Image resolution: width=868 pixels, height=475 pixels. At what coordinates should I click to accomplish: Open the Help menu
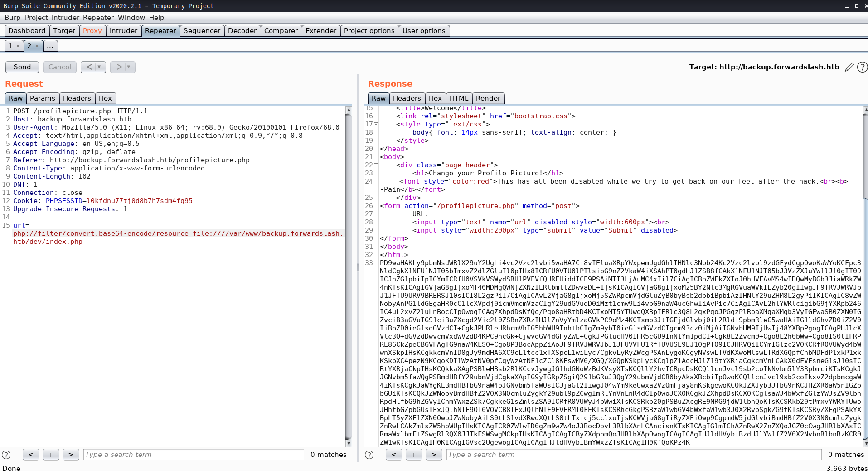tap(157, 18)
